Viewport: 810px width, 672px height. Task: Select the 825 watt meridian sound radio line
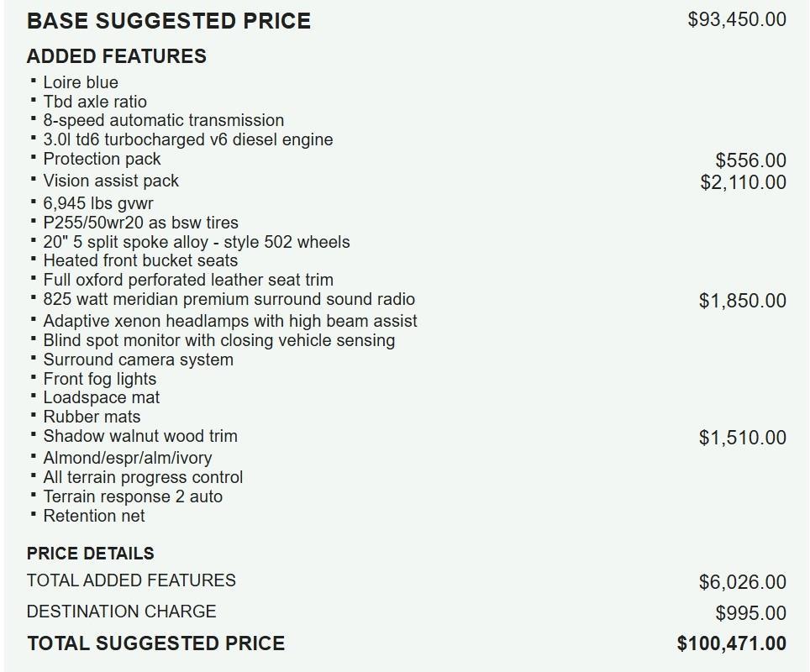tap(229, 299)
